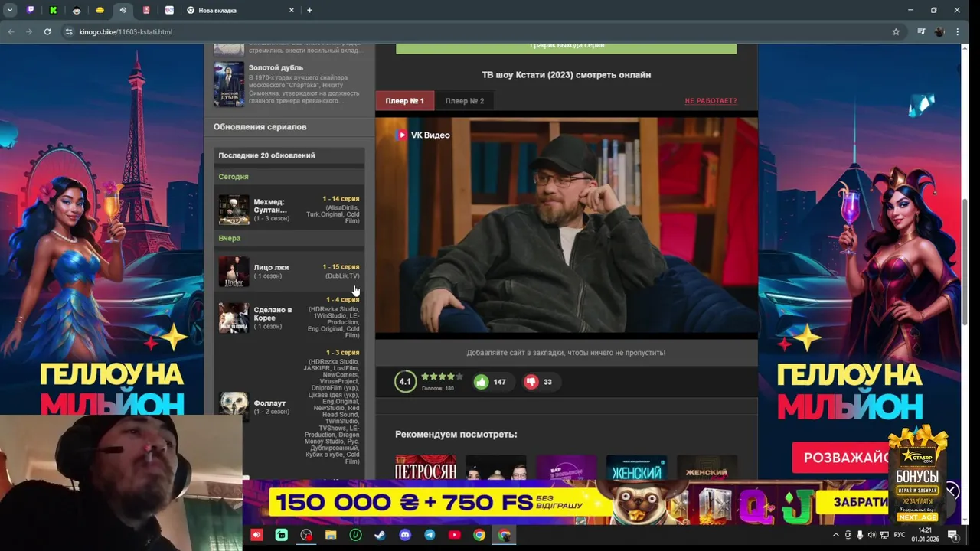Click the НЕ РАБОТАЕТ? link
The image size is (980, 551).
click(710, 101)
